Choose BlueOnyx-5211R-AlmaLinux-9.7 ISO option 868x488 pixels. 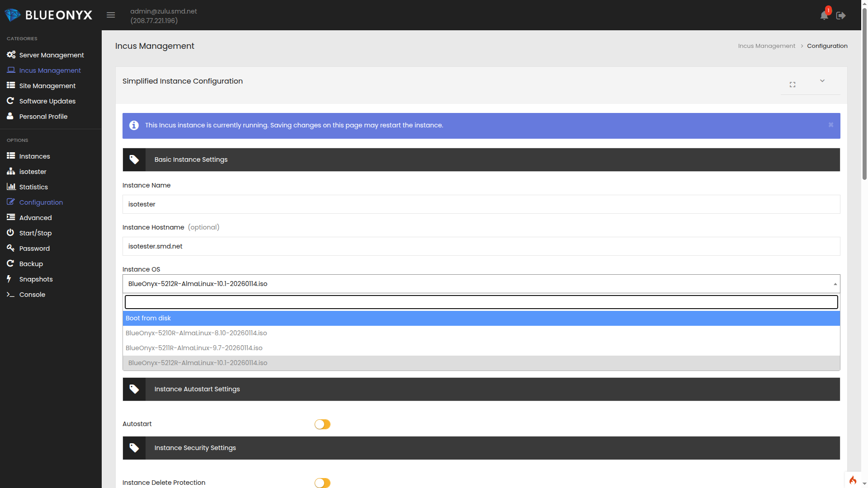click(194, 348)
